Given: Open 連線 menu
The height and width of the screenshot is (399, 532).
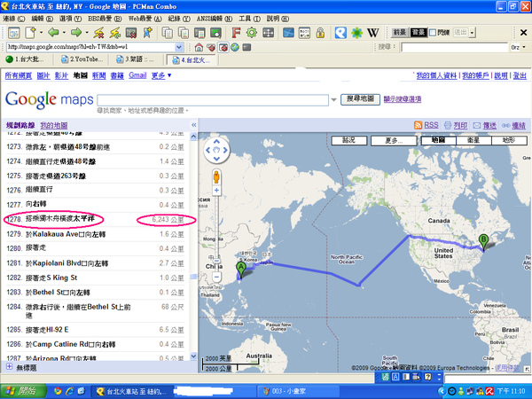Looking at the screenshot, I should 14,19.
